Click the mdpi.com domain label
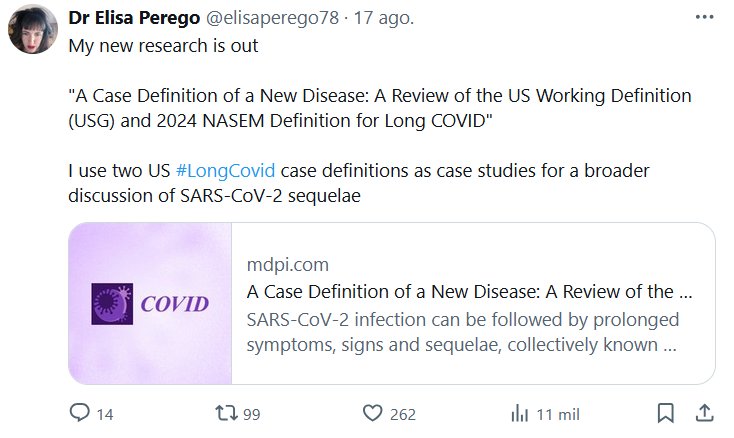Image resolution: width=734 pixels, height=438 pixels. pos(287,265)
